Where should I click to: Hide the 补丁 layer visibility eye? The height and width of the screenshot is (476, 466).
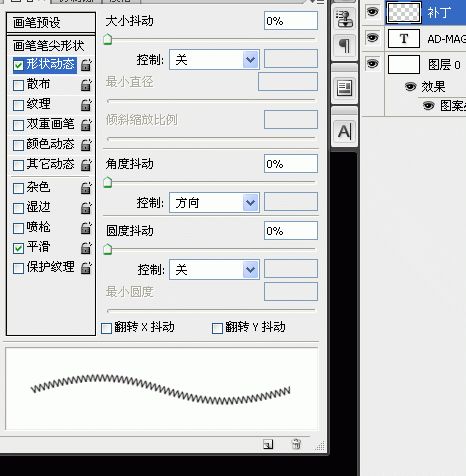point(372,12)
